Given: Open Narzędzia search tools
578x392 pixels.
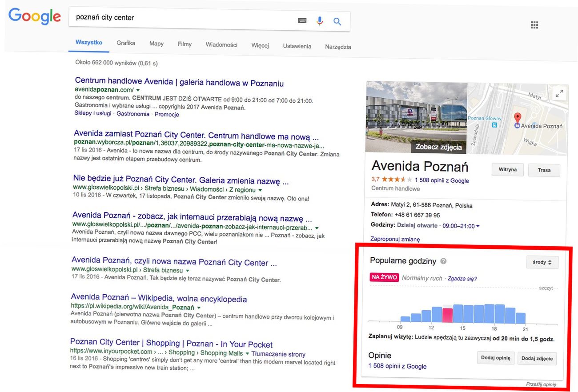Looking at the screenshot, I should point(338,47).
